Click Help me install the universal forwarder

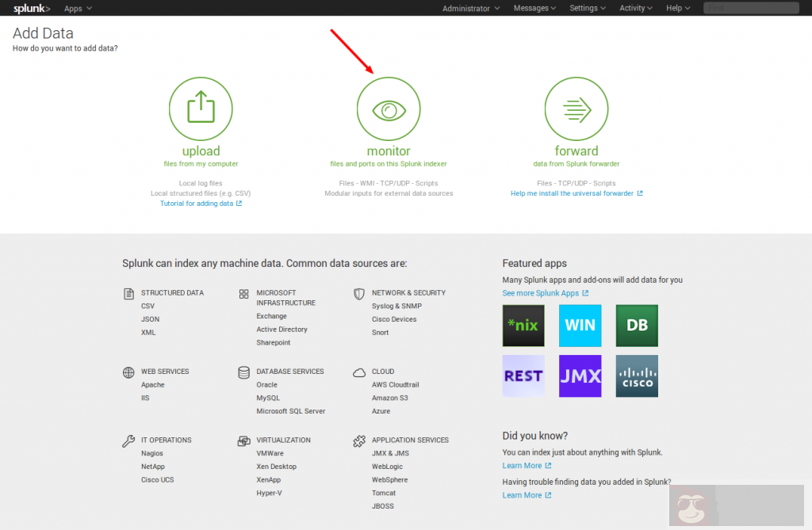coord(576,193)
